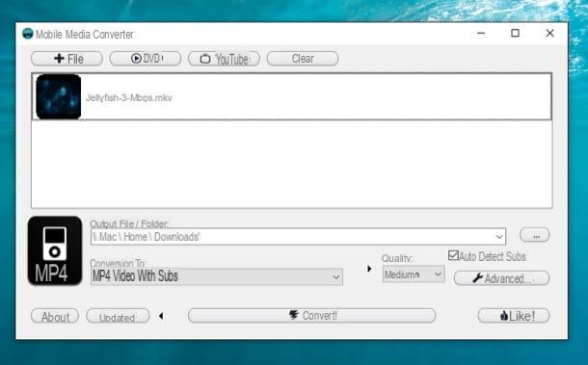Open the DVD import button
588x365 pixels.
point(146,59)
